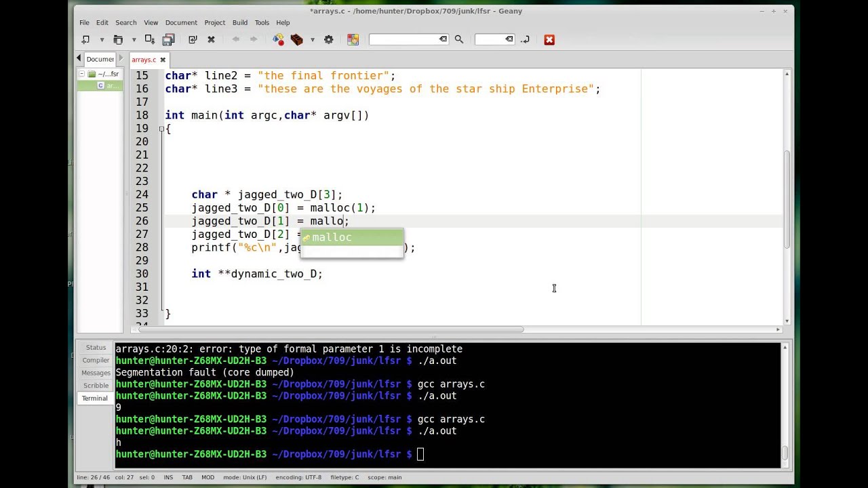Viewport: 868px width, 488px height.
Task: Open the File menu
Action: [x=84, y=22]
